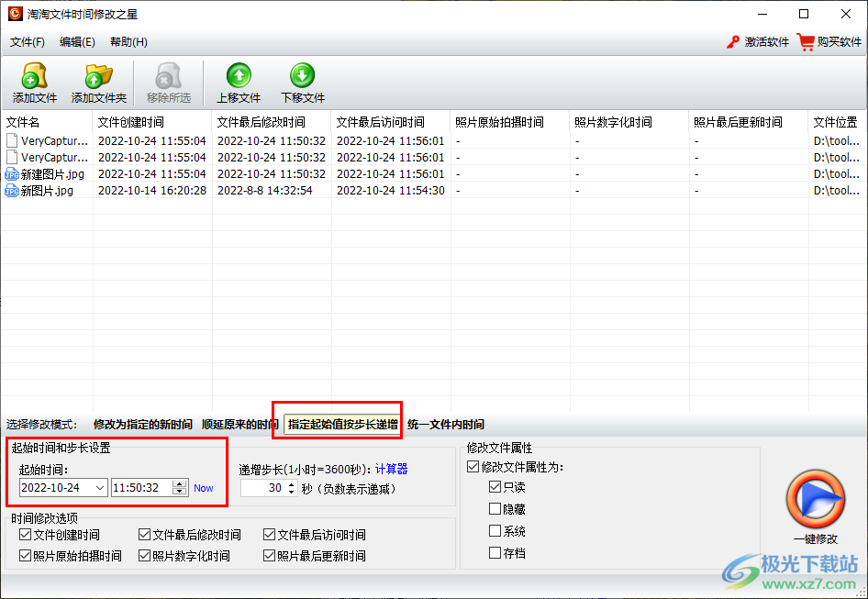Sort by 文件最后修改时间 column header

(x=272, y=122)
